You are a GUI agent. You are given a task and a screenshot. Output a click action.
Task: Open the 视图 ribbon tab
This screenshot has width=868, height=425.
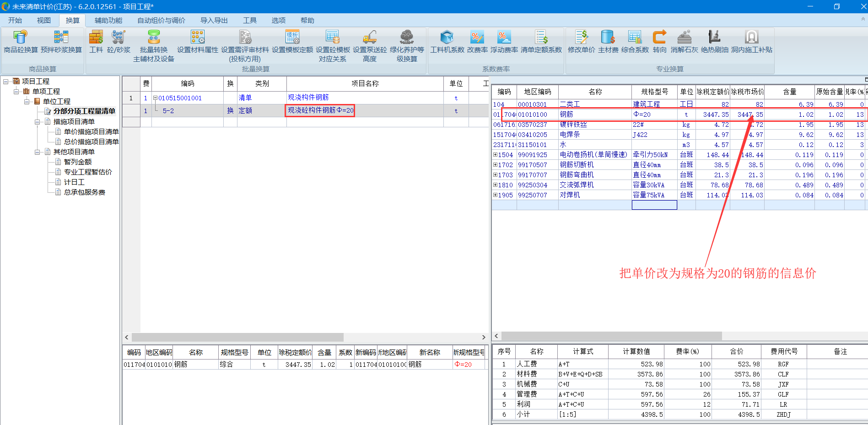pyautogui.click(x=44, y=20)
